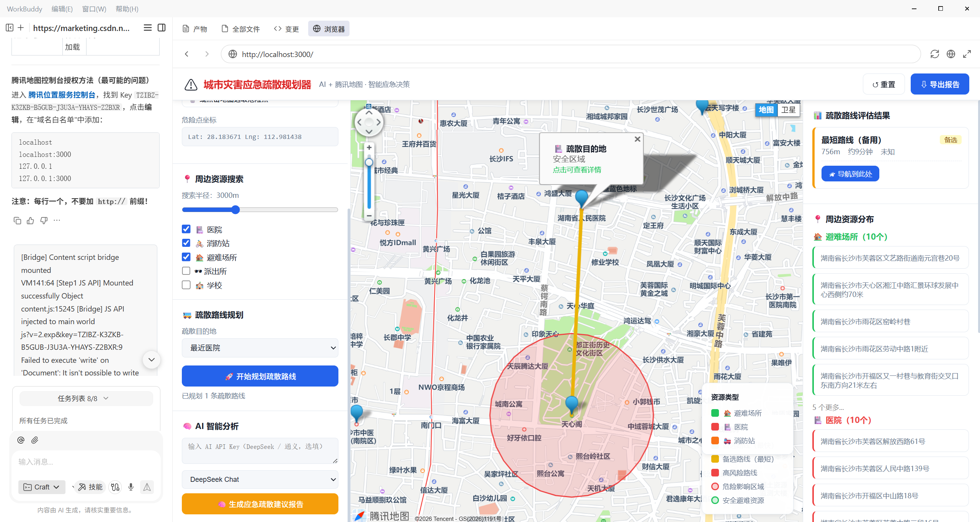The image size is (980, 522).
Task: Open more message actions ellipsis
Action: [57, 220]
